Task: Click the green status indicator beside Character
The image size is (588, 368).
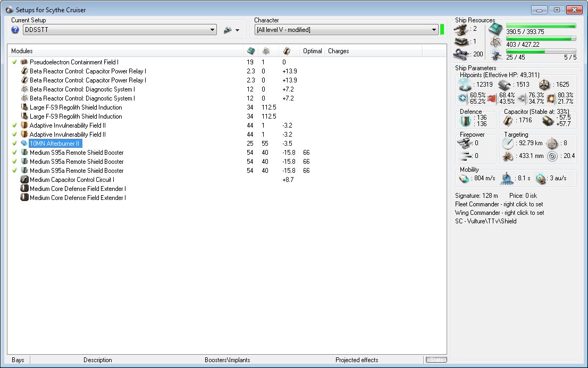Action: tap(442, 30)
